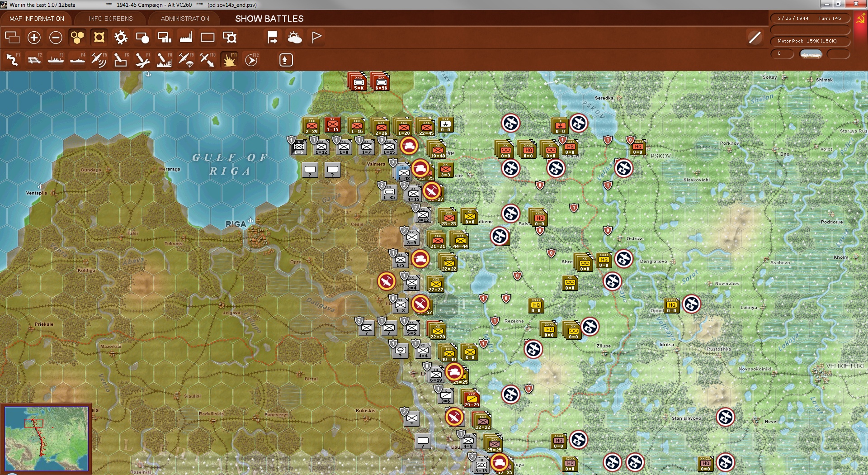This screenshot has height=475, width=868.
Task: Click the weather sun and cloud icon
Action: (x=295, y=38)
